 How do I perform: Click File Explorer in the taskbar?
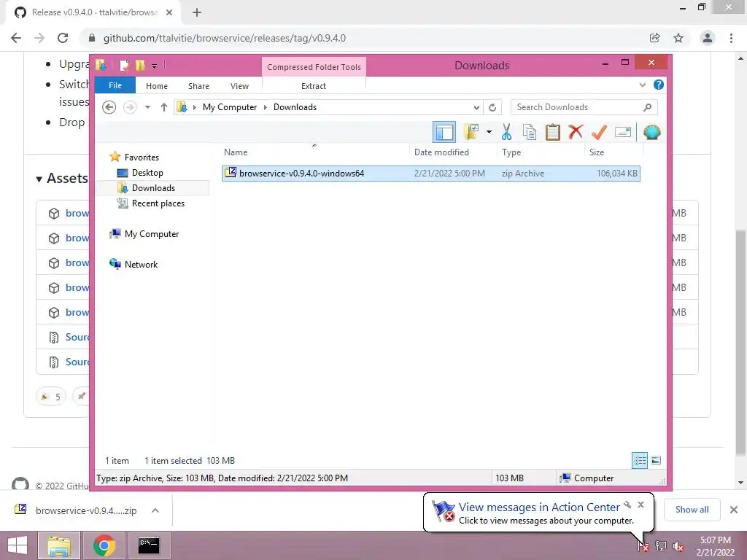pos(59,545)
